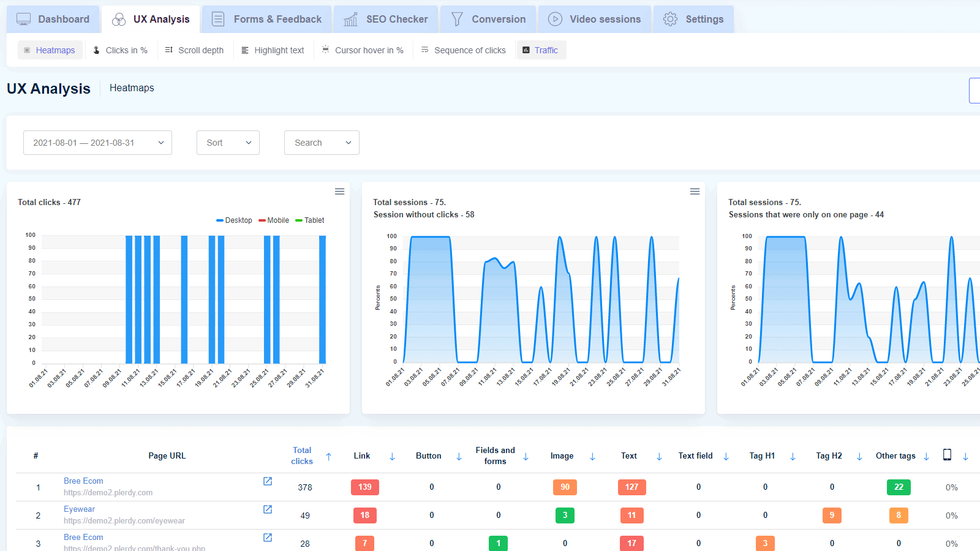This screenshot has width=980, height=551.
Task: Open the Total clicks chart hamburger menu
Action: (x=339, y=191)
